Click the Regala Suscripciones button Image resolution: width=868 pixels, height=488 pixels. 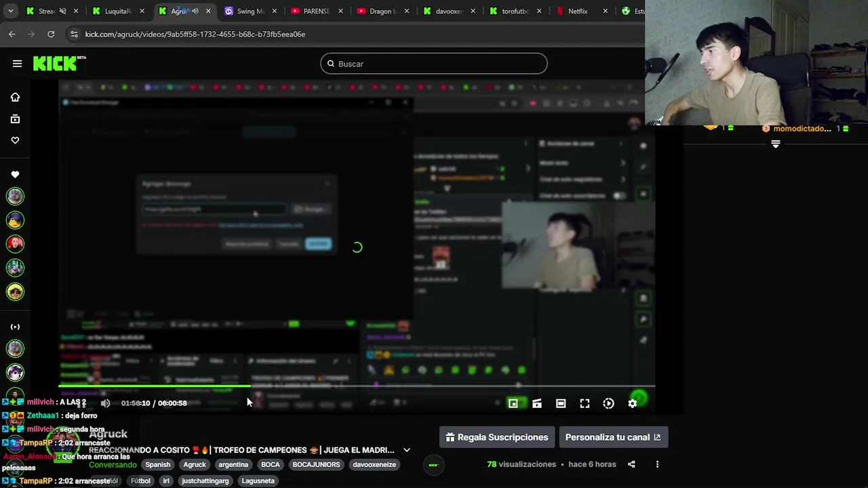click(496, 437)
